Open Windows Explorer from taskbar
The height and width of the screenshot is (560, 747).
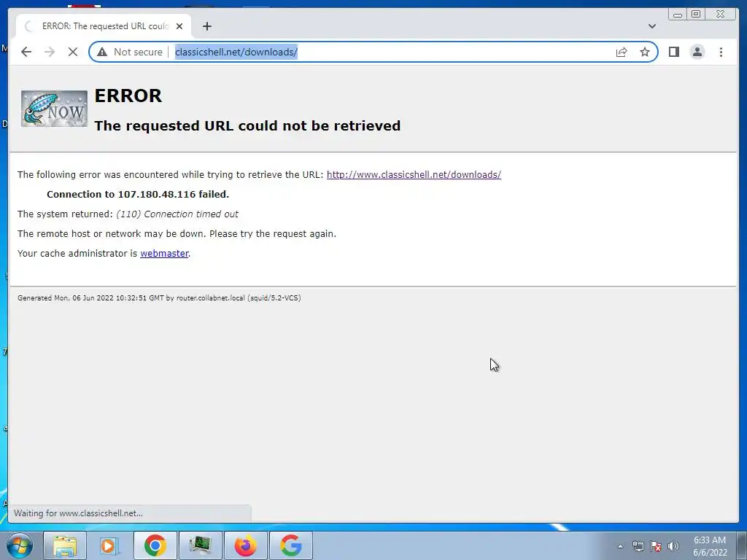click(65, 545)
